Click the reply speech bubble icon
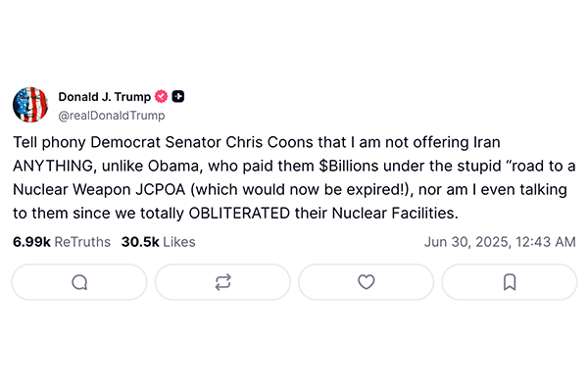588x392 pixels. [x=79, y=282]
